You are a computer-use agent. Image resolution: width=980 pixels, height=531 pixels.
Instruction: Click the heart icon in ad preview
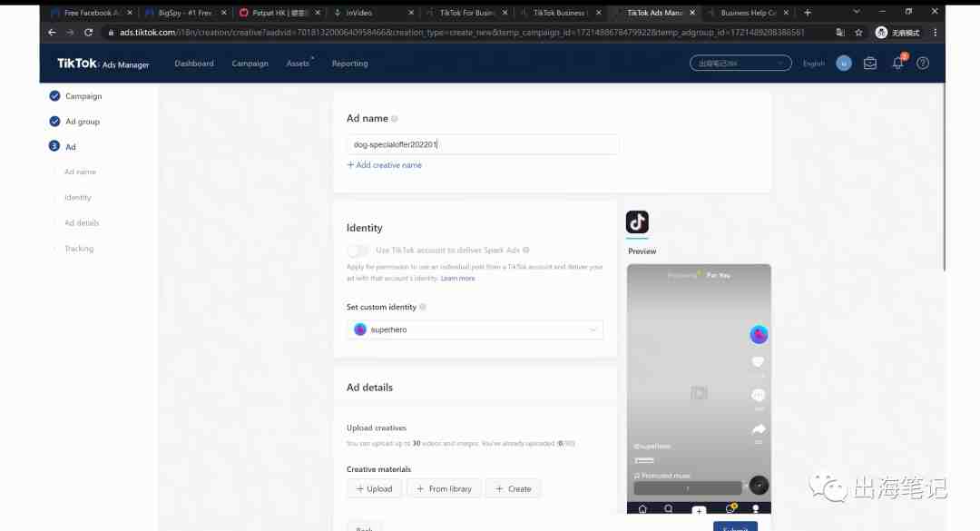(758, 362)
